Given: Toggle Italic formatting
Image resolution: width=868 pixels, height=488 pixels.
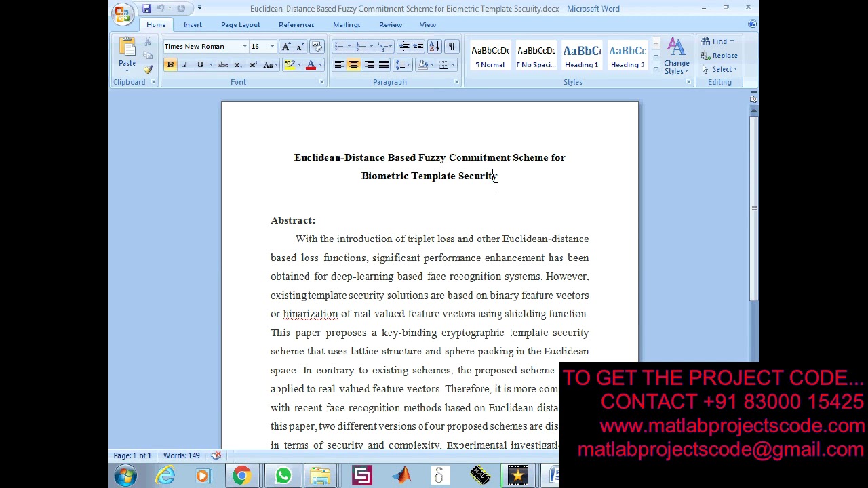Looking at the screenshot, I should [x=185, y=65].
